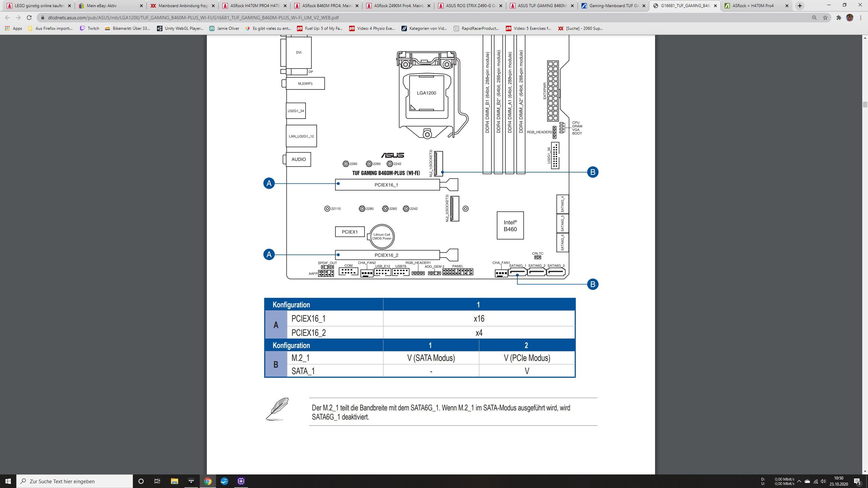Open the Aus Firefox importiert bookmark folder
Screen dimensions: 868x488
coord(50,28)
